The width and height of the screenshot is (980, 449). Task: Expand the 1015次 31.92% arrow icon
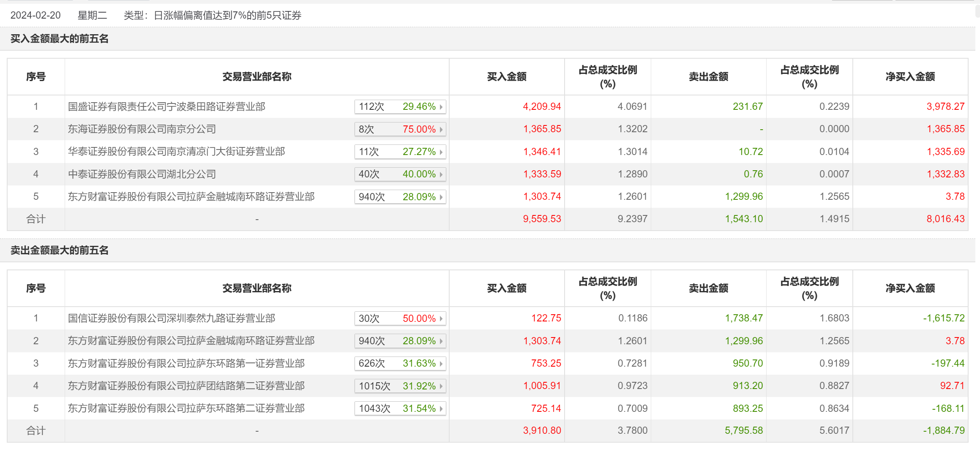click(x=441, y=386)
